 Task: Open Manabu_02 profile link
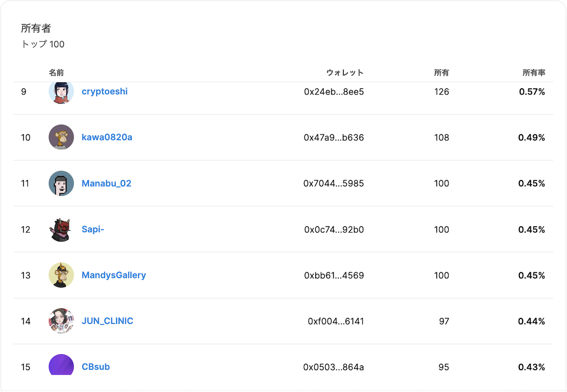point(106,183)
